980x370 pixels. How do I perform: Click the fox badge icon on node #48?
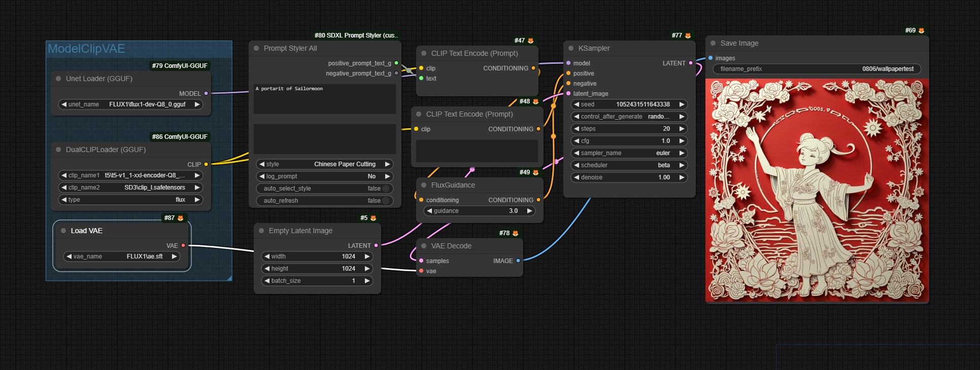tap(535, 101)
